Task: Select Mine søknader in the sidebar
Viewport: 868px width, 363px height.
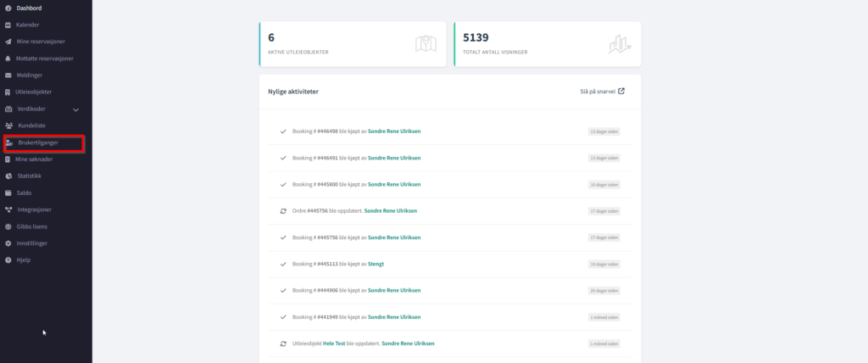Action: (34, 159)
